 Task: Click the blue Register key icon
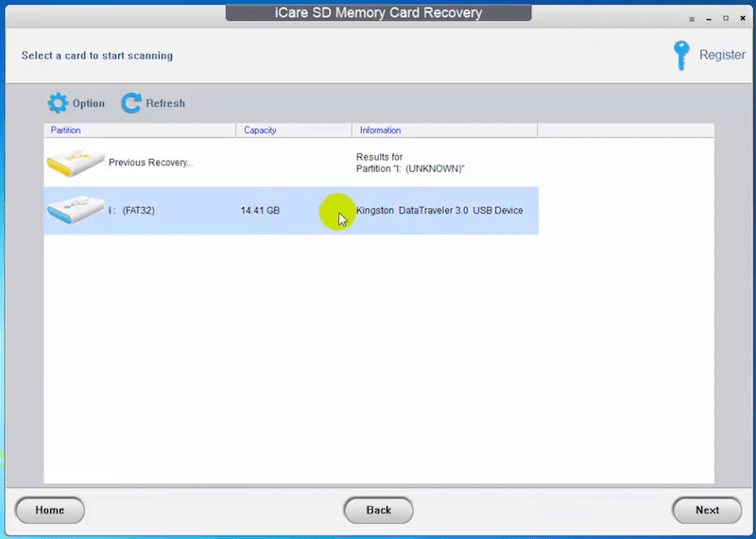tap(681, 56)
